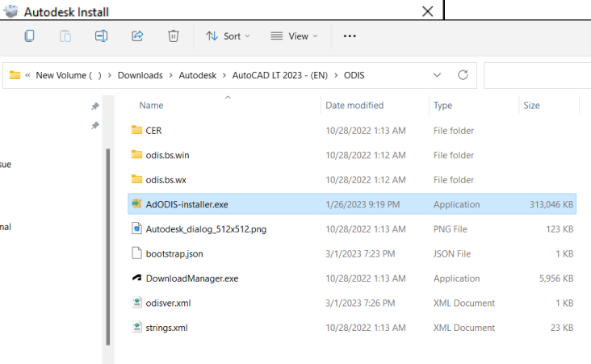Image resolution: width=591 pixels, height=364 pixels.
Task: Click the Paste icon in toolbar
Action: (x=65, y=36)
